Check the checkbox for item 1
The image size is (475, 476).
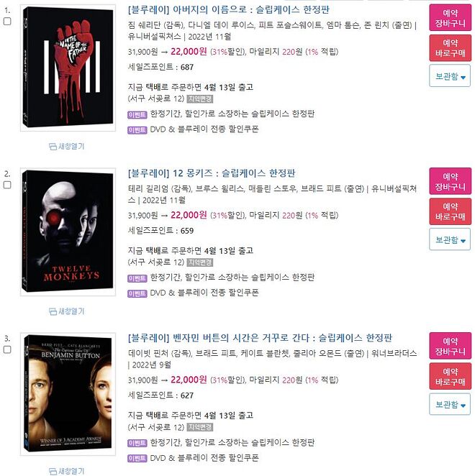point(7,22)
